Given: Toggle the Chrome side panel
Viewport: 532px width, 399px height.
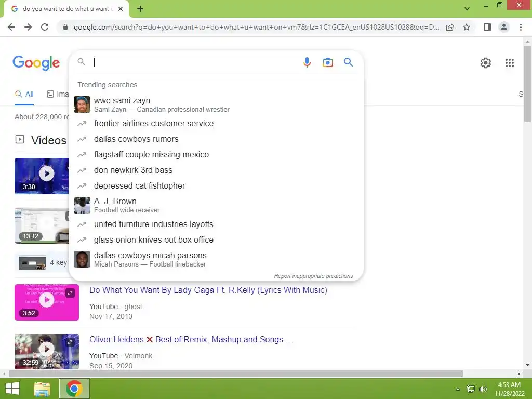Looking at the screenshot, I should 487,27.
